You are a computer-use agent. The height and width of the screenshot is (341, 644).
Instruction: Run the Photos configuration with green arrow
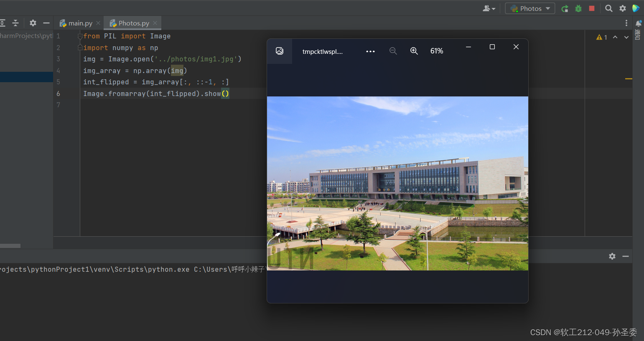(x=565, y=8)
